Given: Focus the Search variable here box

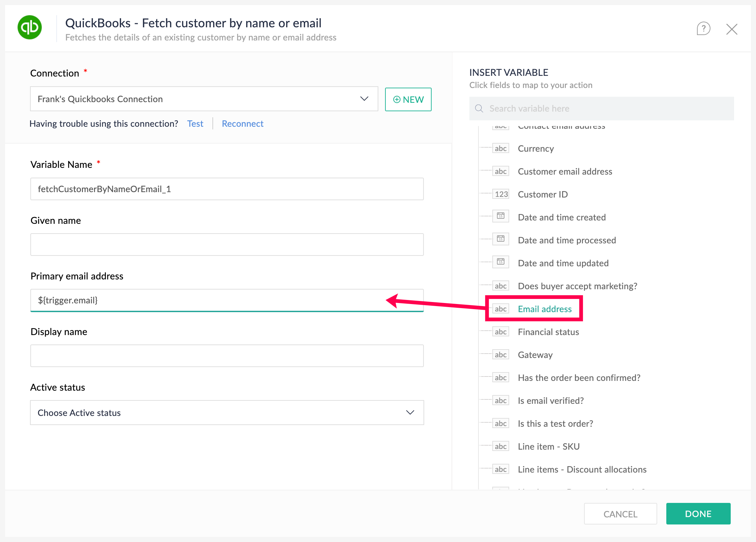Looking at the screenshot, I should pyautogui.click(x=607, y=109).
